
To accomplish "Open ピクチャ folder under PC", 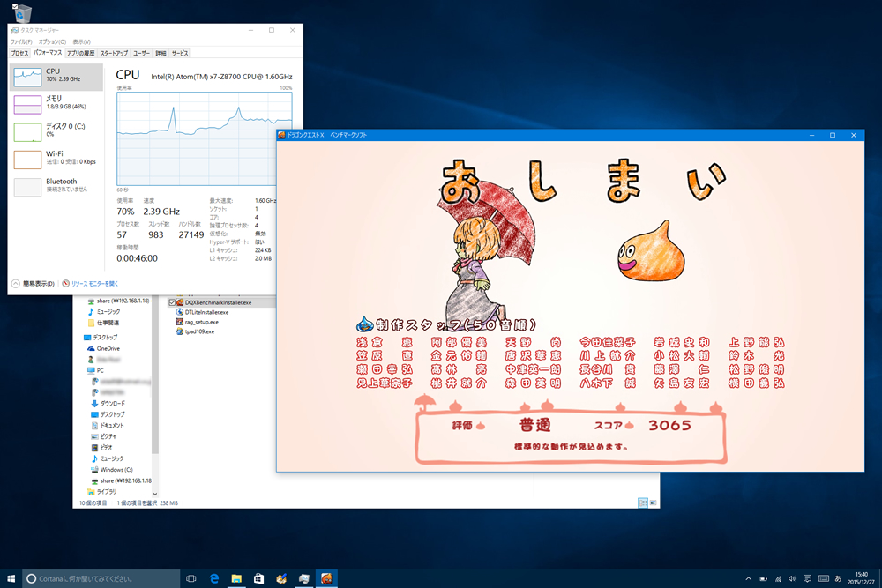I will [x=104, y=436].
